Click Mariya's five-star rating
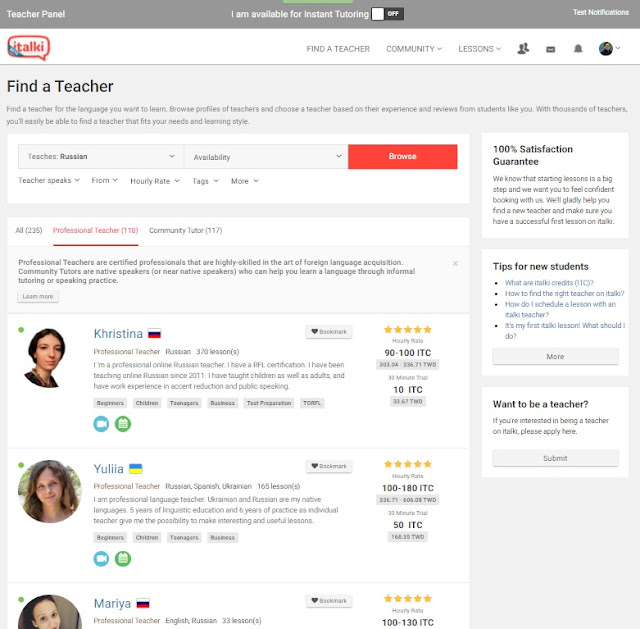640x629 pixels. point(407,598)
